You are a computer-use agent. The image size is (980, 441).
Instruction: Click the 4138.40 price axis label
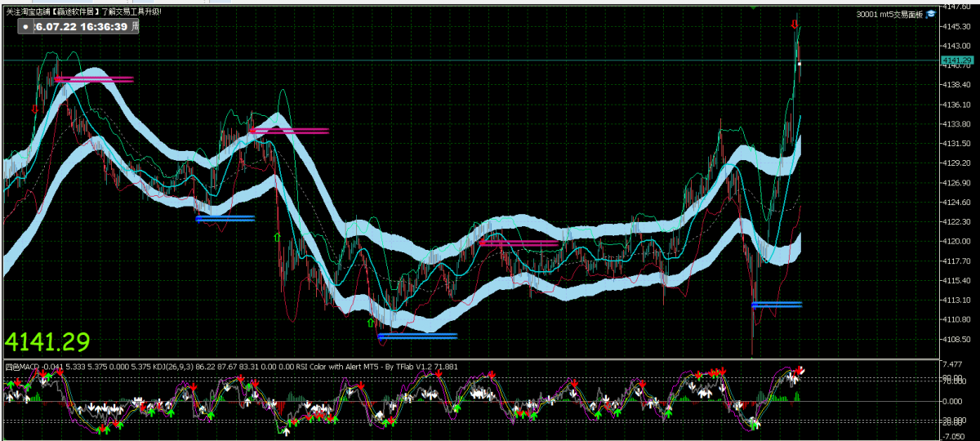[957, 85]
